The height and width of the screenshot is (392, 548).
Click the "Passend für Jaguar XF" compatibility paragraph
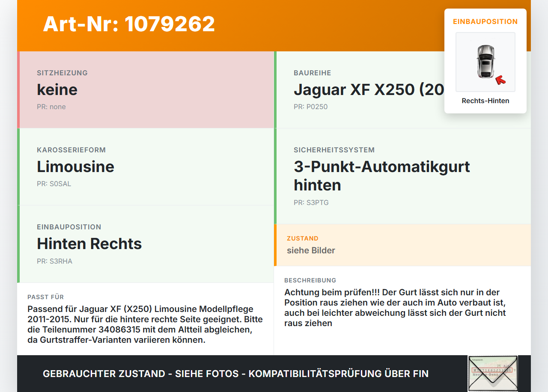[x=146, y=324]
